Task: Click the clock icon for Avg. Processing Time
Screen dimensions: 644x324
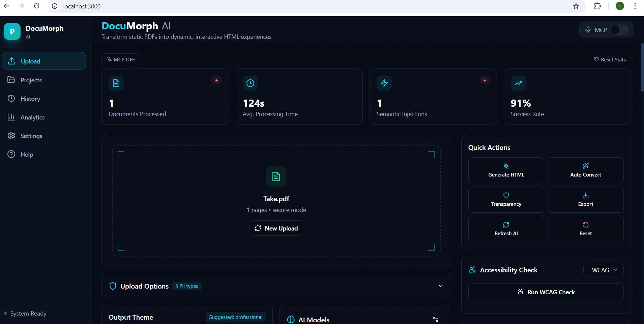Action: [x=250, y=83]
